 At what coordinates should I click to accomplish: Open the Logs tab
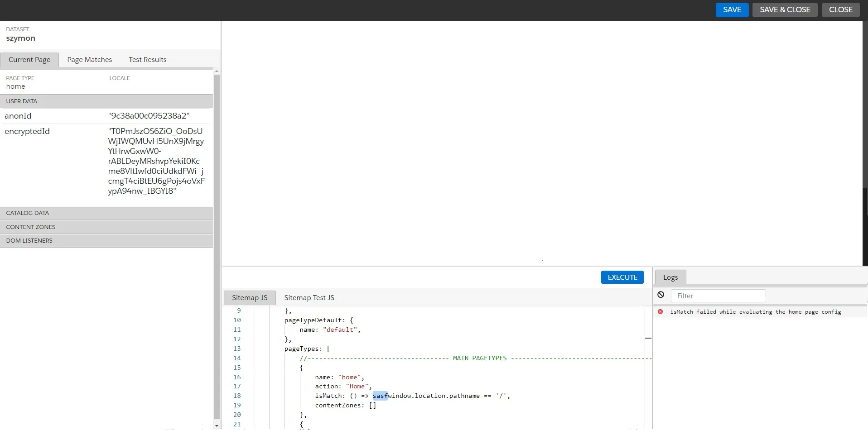(670, 277)
